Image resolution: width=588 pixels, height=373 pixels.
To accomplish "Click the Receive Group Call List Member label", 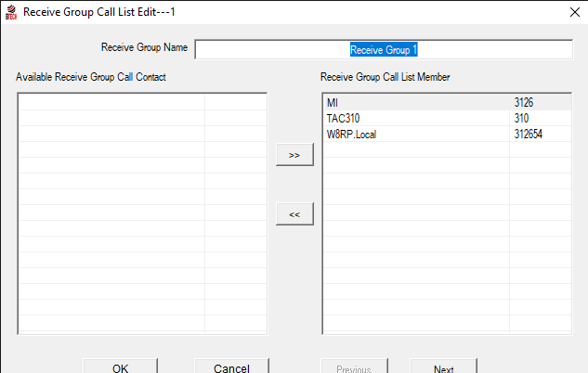I will pos(385,77).
